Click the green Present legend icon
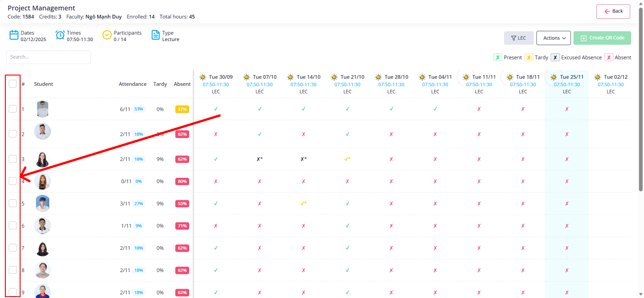The height and width of the screenshot is (298, 644). click(x=497, y=57)
